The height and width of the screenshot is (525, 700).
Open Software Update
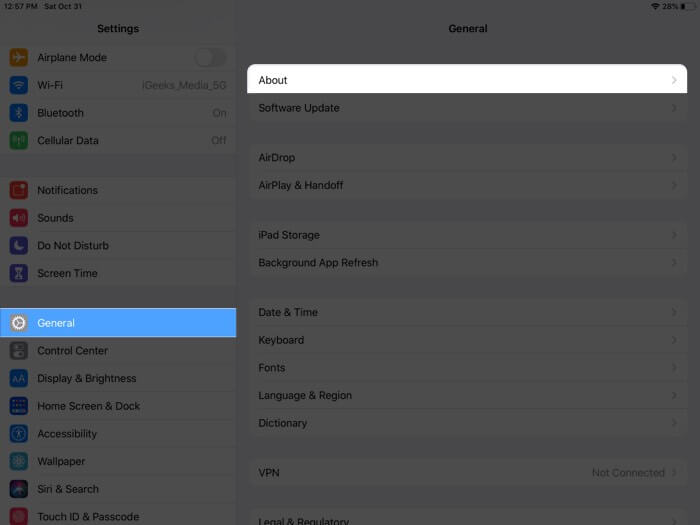tap(467, 108)
